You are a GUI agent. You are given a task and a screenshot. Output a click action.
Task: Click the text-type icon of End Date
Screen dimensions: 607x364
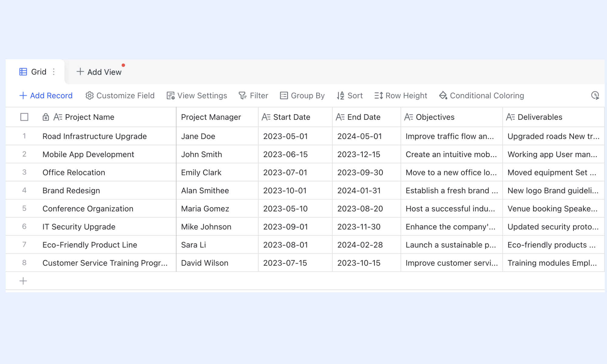[340, 117]
